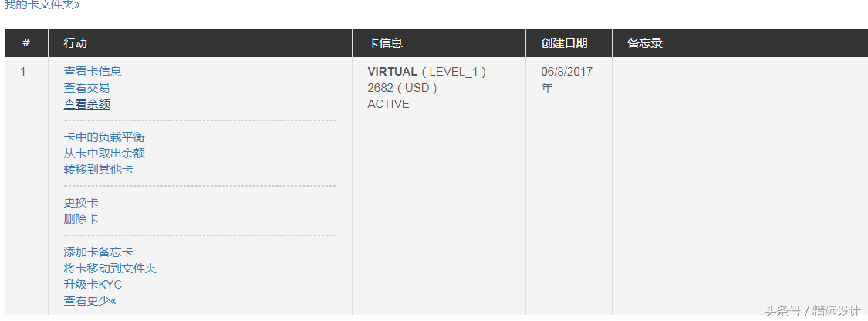Select 删除卡 to delete the card
The image size is (868, 321).
pyautogui.click(x=81, y=219)
